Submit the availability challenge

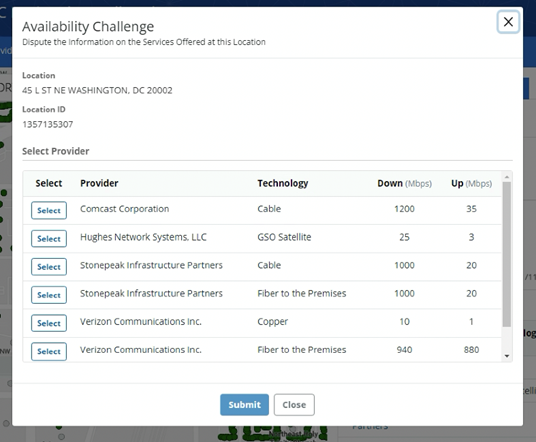[x=244, y=405]
